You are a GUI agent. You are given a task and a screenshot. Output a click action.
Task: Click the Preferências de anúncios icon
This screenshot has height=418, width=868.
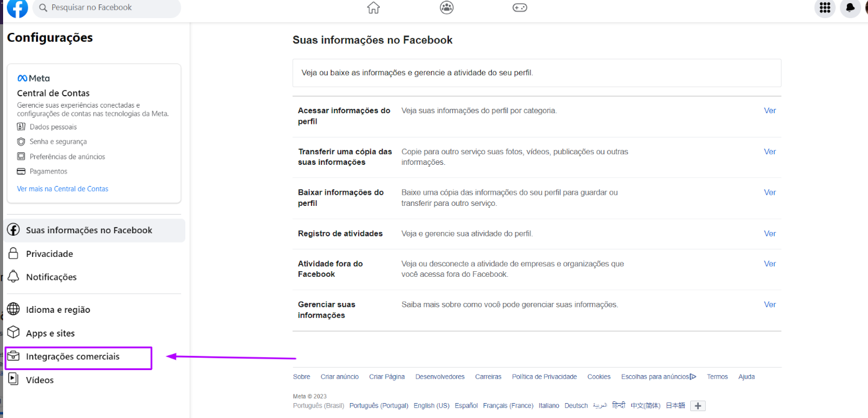pyautogui.click(x=21, y=157)
